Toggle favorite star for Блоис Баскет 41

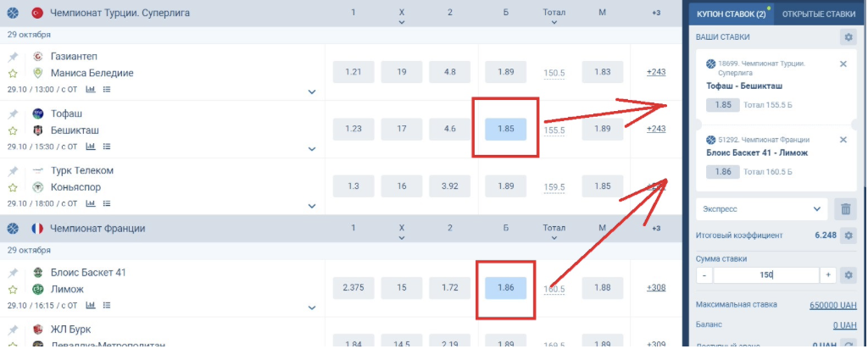(x=13, y=289)
